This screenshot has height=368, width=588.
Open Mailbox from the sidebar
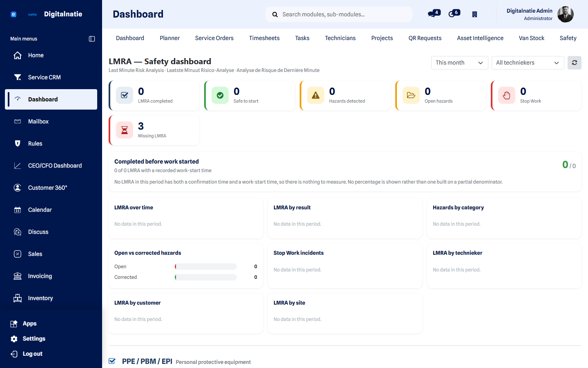51,121
